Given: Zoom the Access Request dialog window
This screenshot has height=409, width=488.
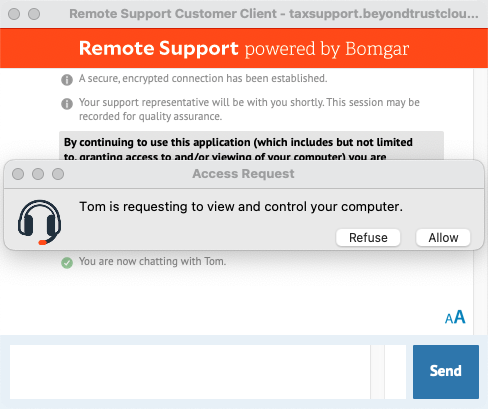Looking at the screenshot, I should click(x=58, y=174).
